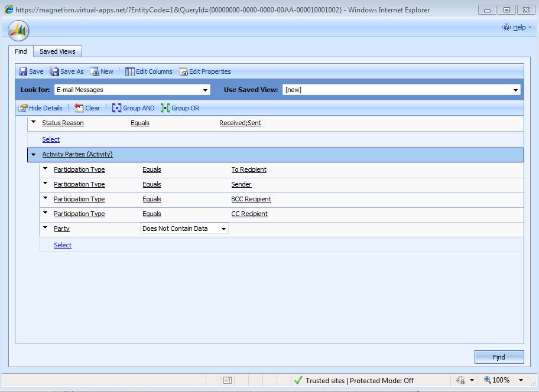This screenshot has width=539, height=392.
Task: Click the Save As toolbar icon
Action: tap(54, 71)
